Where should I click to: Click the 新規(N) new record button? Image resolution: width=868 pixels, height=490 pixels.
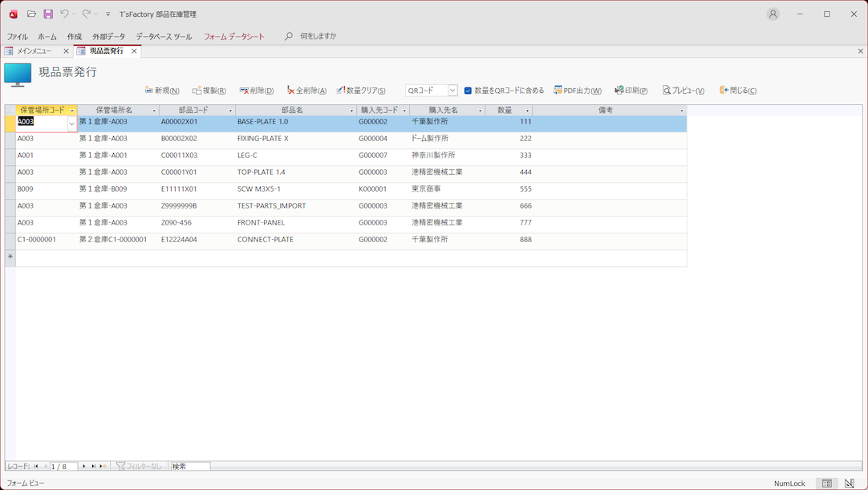pos(162,91)
